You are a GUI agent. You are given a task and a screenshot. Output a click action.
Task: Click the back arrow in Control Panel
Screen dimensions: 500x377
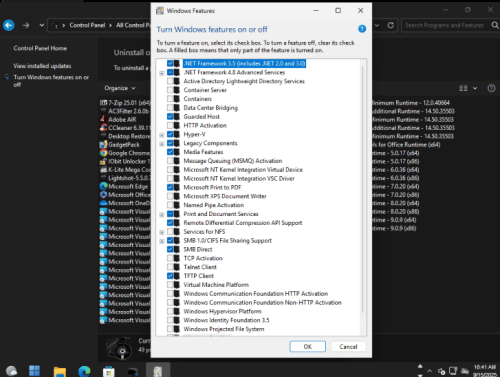click(9, 25)
